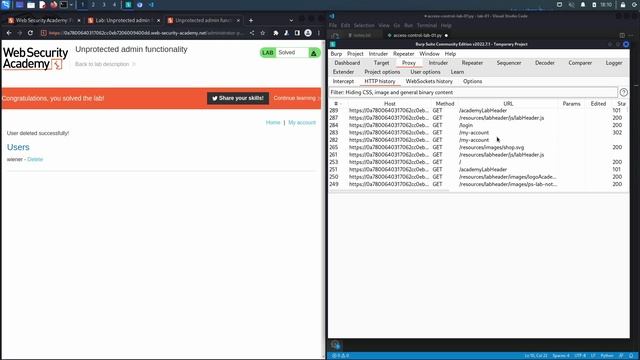Image resolution: width=640 pixels, height=360 pixels.
Task: Switch to the Comparer tab
Action: pos(580,63)
